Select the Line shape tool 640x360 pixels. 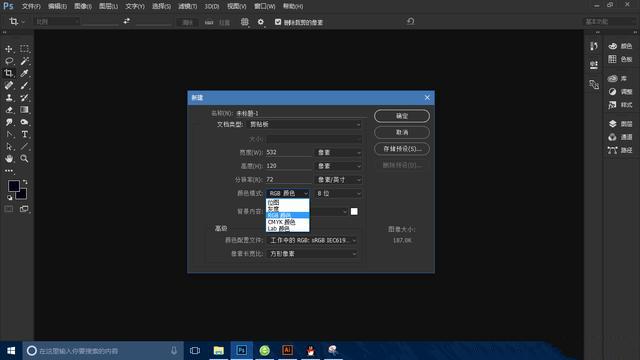[x=24, y=147]
